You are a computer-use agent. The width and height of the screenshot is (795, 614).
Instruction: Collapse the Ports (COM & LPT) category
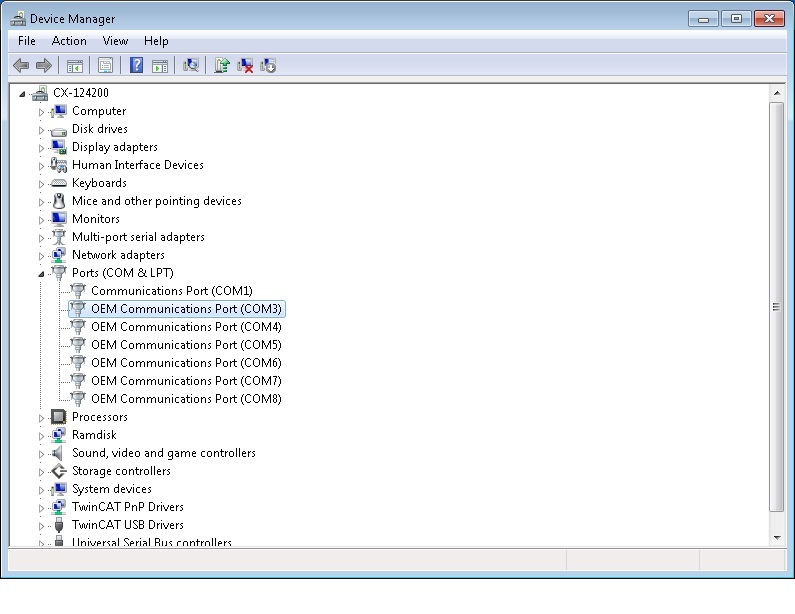tap(41, 274)
